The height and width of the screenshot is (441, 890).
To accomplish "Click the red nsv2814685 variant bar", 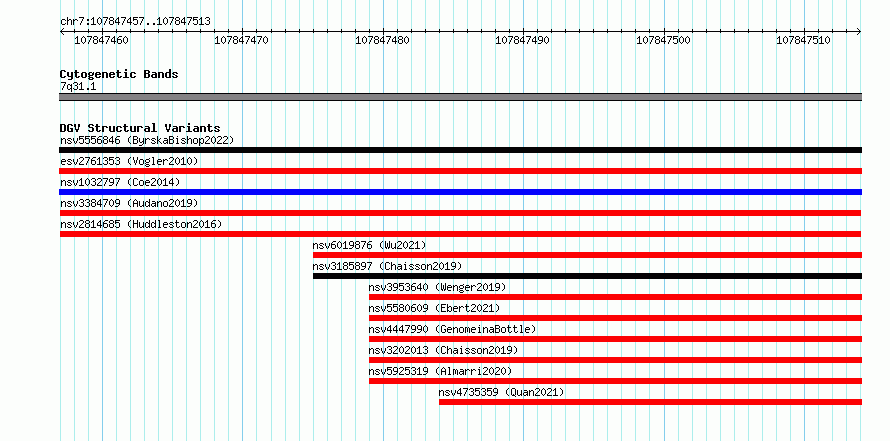I will pos(460,234).
